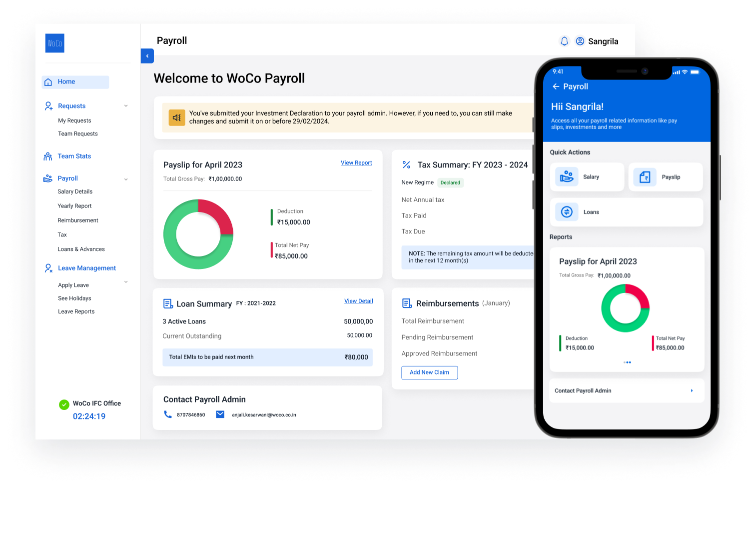Toggle the Leave Management chevron

point(126,282)
